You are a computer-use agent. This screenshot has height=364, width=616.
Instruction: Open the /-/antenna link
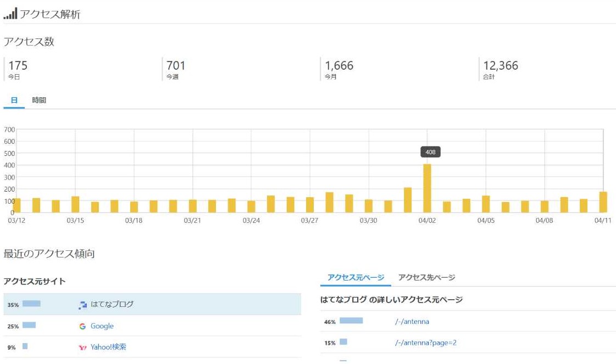412,322
